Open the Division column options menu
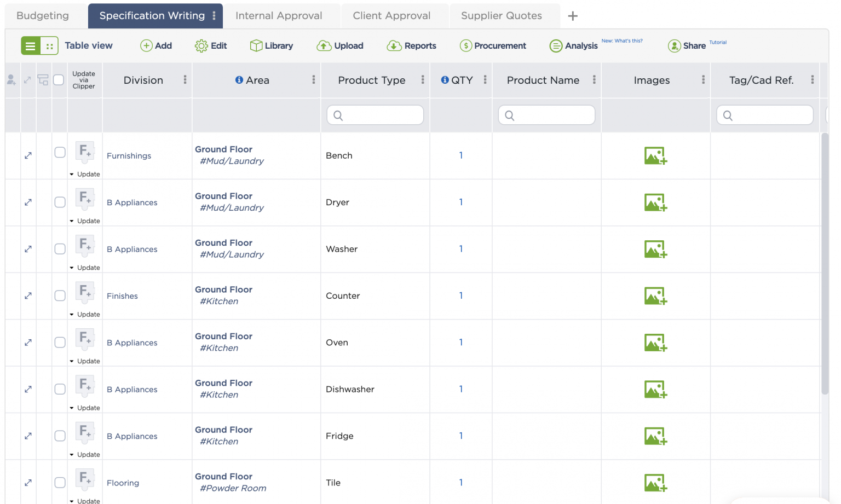 click(x=185, y=80)
